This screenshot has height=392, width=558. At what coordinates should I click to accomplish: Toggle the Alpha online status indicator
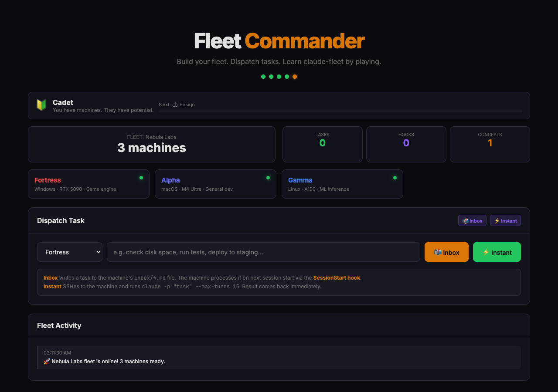click(x=268, y=178)
